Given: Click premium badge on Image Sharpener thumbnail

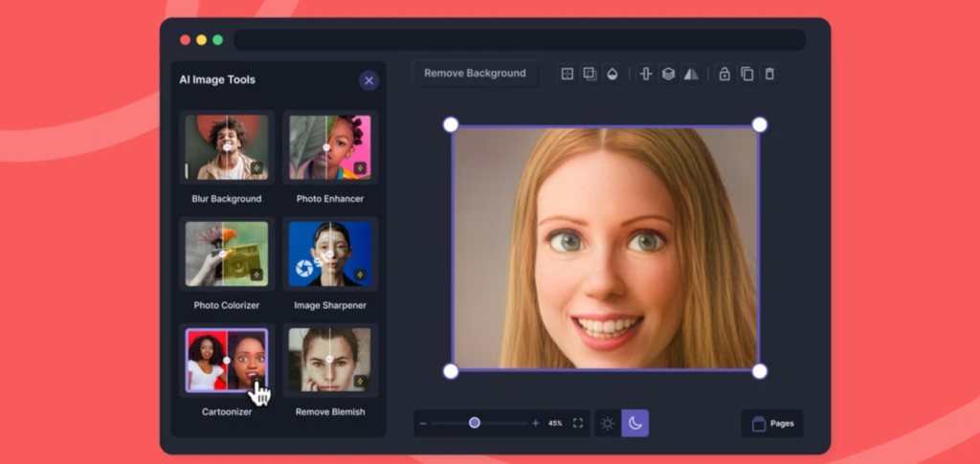Looking at the screenshot, I should pyautogui.click(x=360, y=275).
